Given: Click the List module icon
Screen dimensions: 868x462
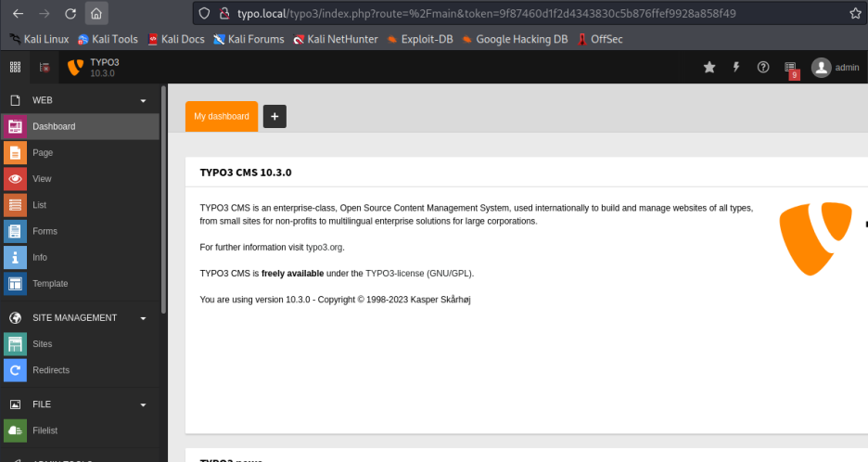Looking at the screenshot, I should point(15,205).
